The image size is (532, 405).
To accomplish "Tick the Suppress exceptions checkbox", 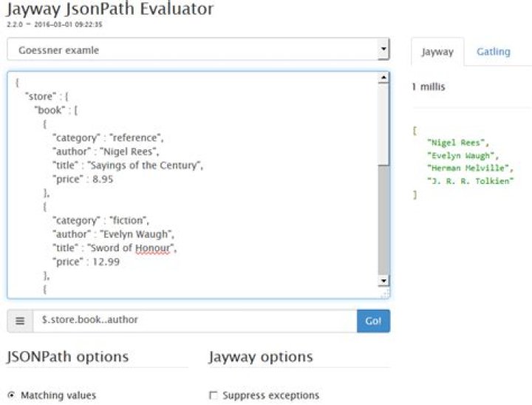I will pos(213,395).
